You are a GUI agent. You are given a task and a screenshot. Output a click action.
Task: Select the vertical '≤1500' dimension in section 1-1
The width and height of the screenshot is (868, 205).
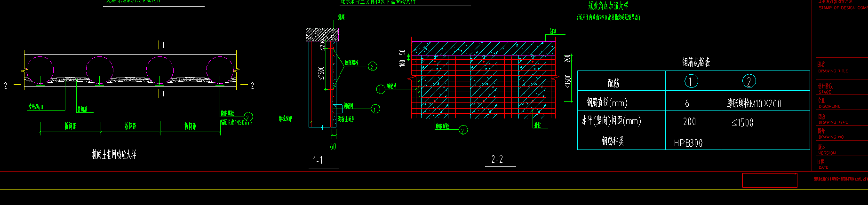coord(321,73)
